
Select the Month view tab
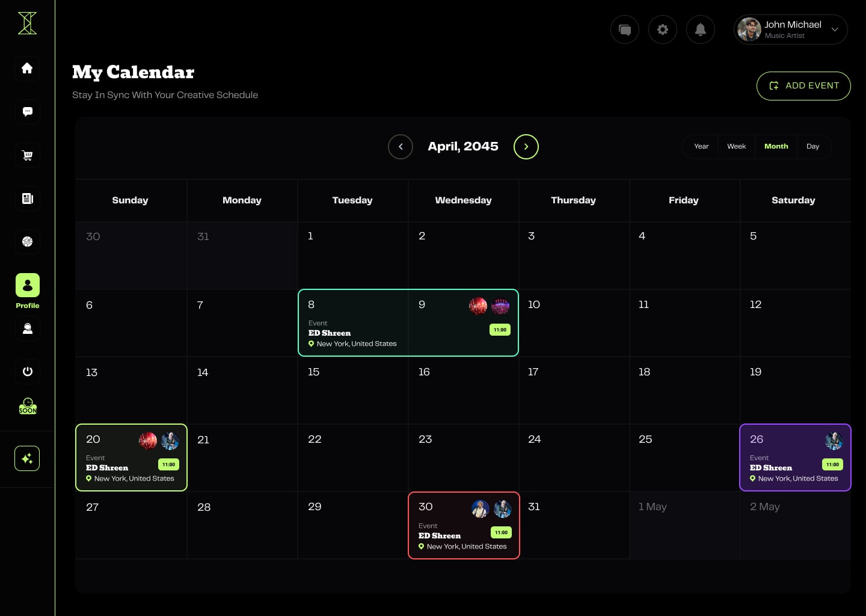[776, 146]
